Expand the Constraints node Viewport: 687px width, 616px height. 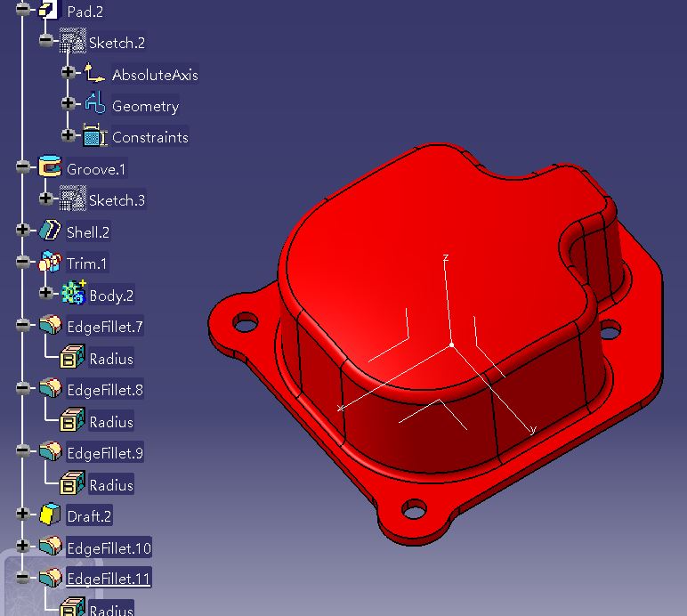click(68, 134)
